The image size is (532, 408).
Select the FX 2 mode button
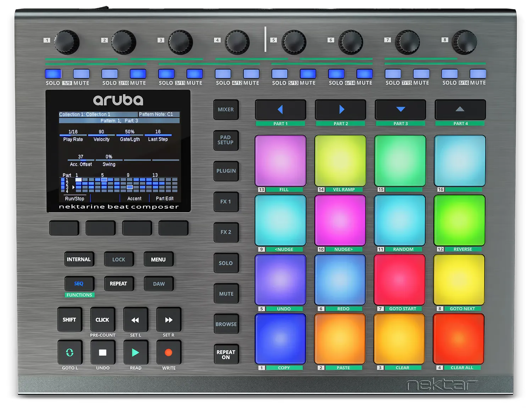click(x=226, y=232)
